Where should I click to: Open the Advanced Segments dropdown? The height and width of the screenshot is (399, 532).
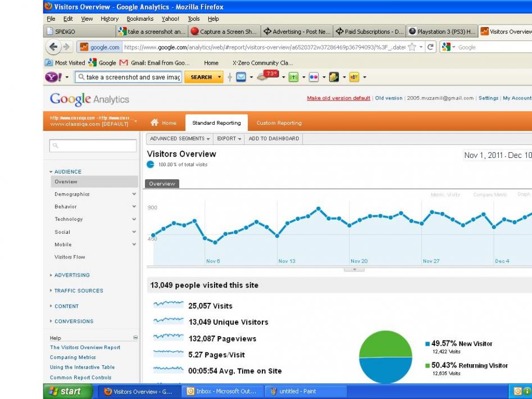click(x=180, y=138)
